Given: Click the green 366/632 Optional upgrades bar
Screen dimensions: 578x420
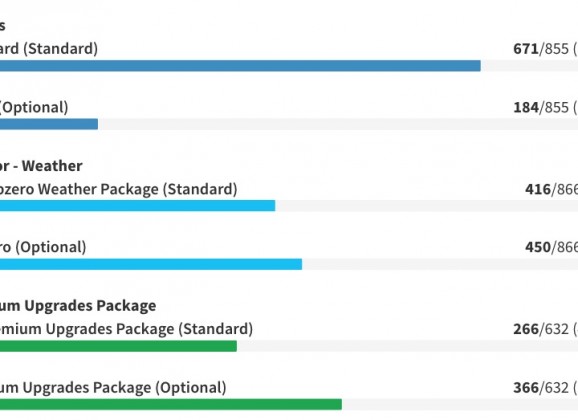Looking at the screenshot, I should point(171,404).
